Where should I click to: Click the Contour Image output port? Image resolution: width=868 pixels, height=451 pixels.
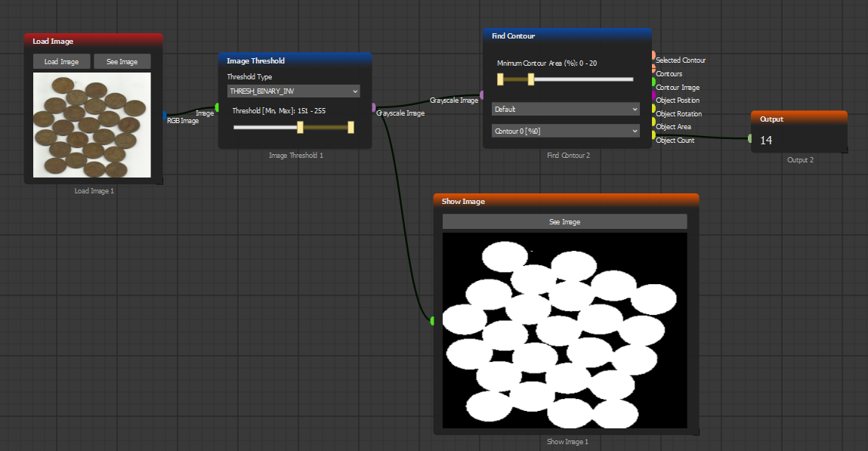tap(653, 82)
